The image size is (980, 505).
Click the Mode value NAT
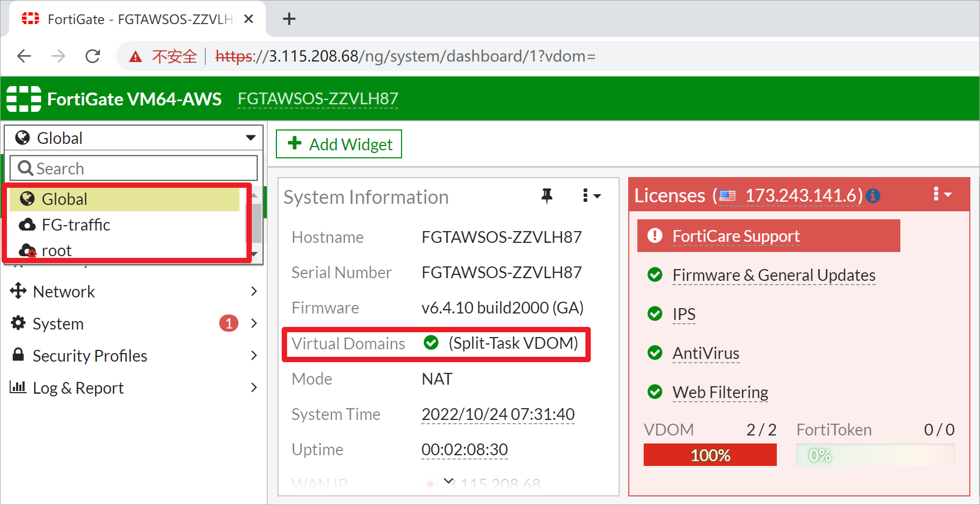(437, 379)
